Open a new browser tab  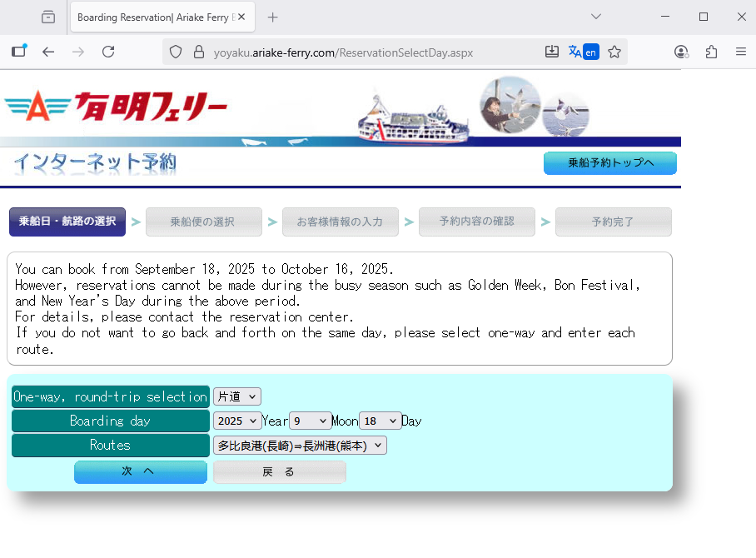(x=272, y=17)
